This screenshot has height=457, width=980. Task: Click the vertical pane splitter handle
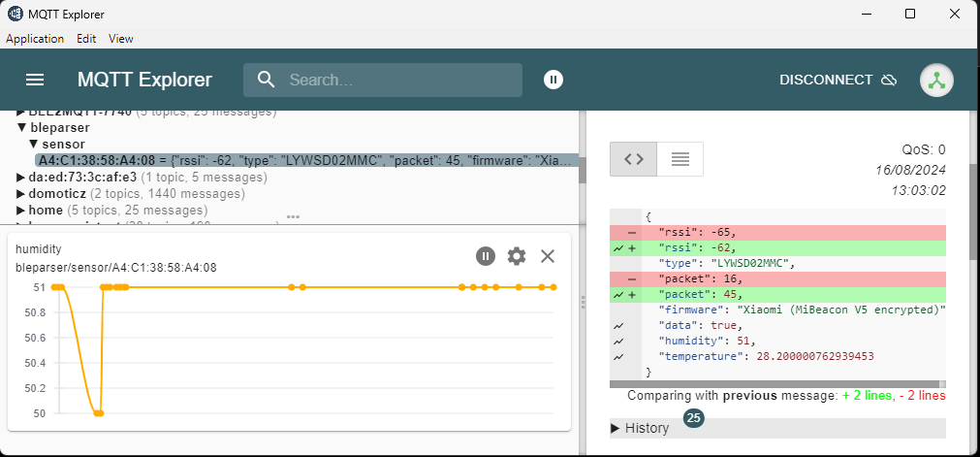pos(583,303)
